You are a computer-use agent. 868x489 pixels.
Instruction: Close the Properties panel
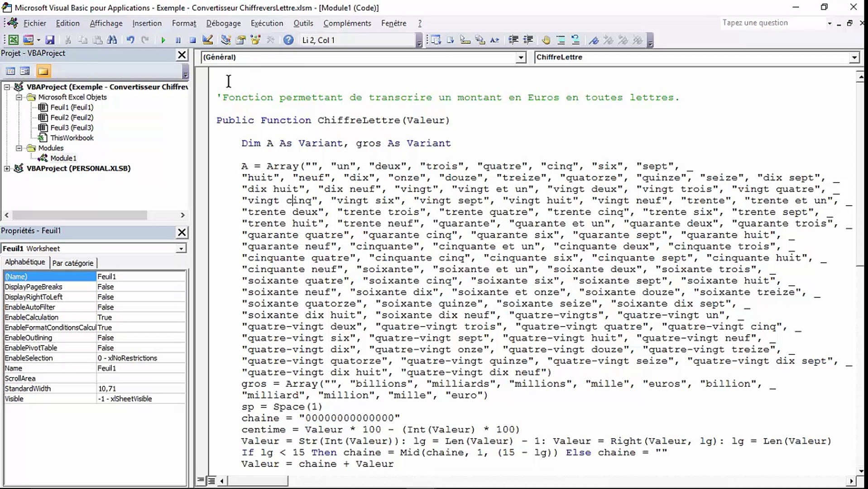pos(182,232)
